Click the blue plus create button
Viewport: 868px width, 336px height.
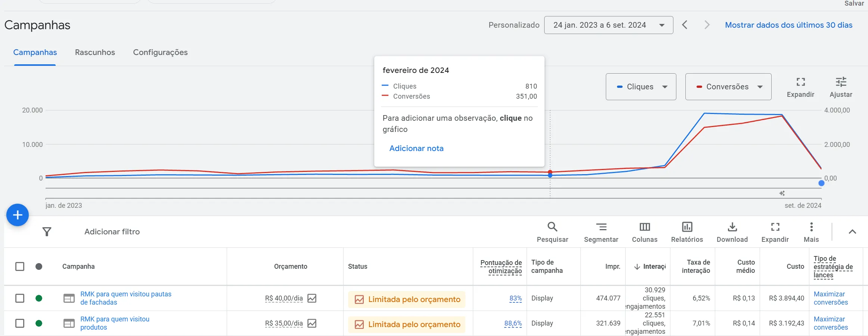18,215
